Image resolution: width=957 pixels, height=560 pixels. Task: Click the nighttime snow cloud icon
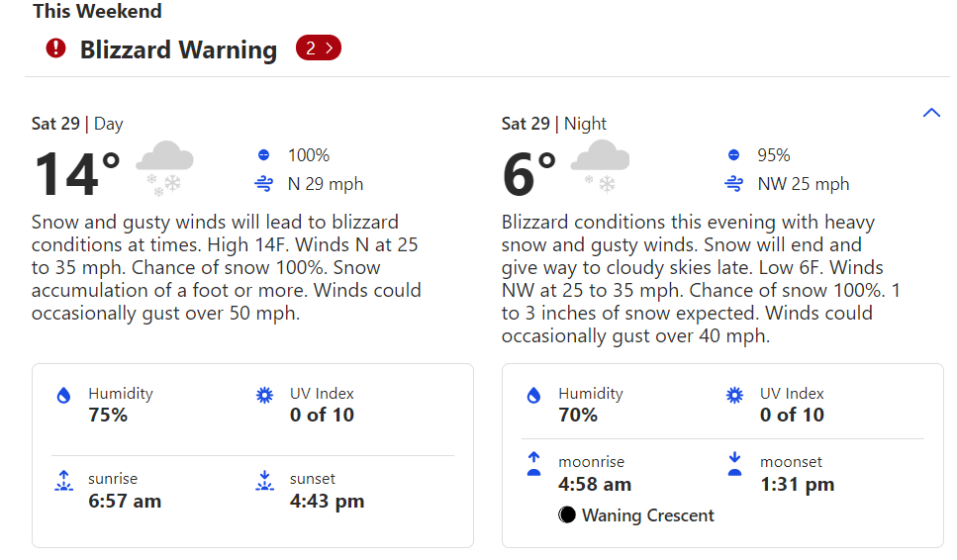(600, 166)
